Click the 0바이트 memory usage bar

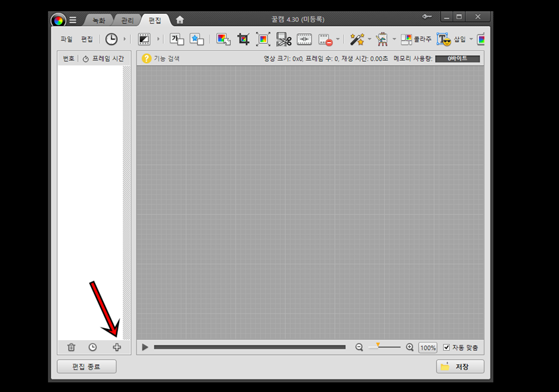[x=457, y=59]
